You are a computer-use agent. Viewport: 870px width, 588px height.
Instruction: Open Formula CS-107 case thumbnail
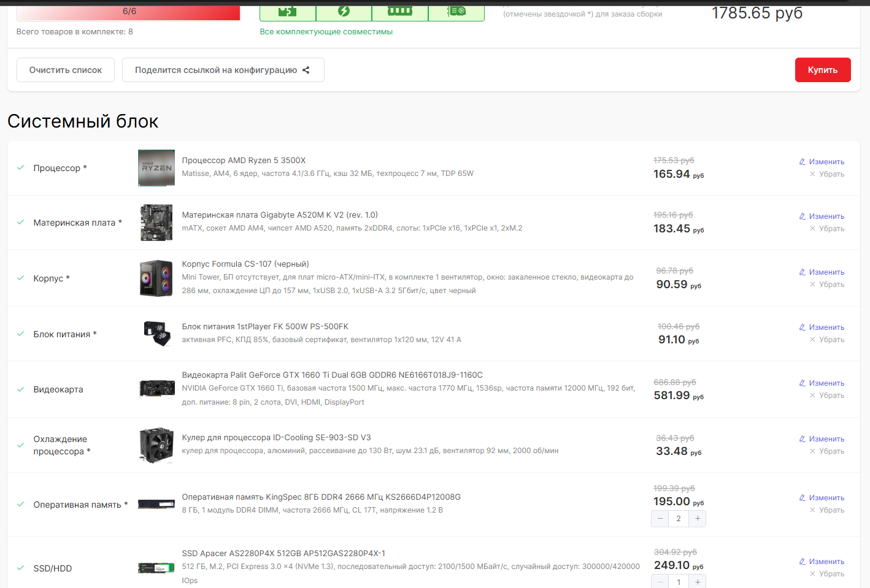156,278
